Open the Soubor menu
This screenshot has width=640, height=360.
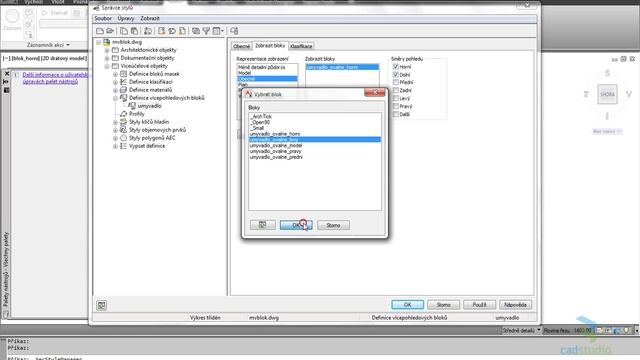pos(103,18)
